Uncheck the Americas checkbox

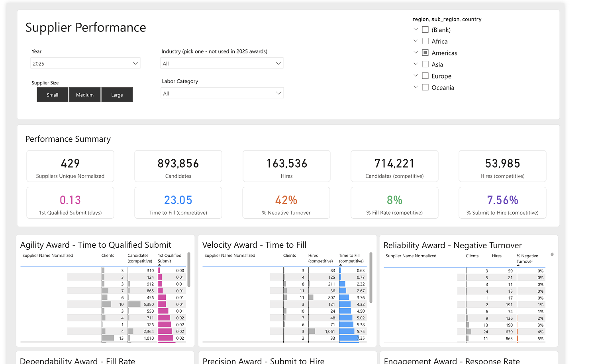point(425,53)
